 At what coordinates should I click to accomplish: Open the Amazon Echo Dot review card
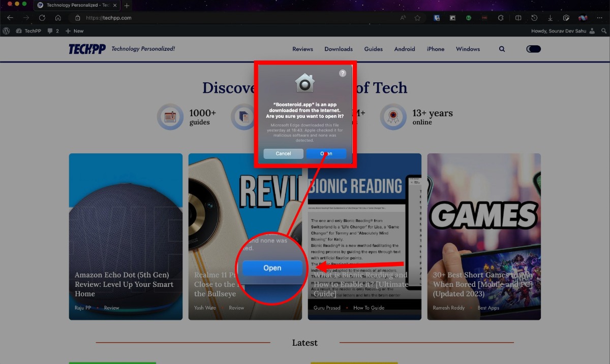(126, 237)
